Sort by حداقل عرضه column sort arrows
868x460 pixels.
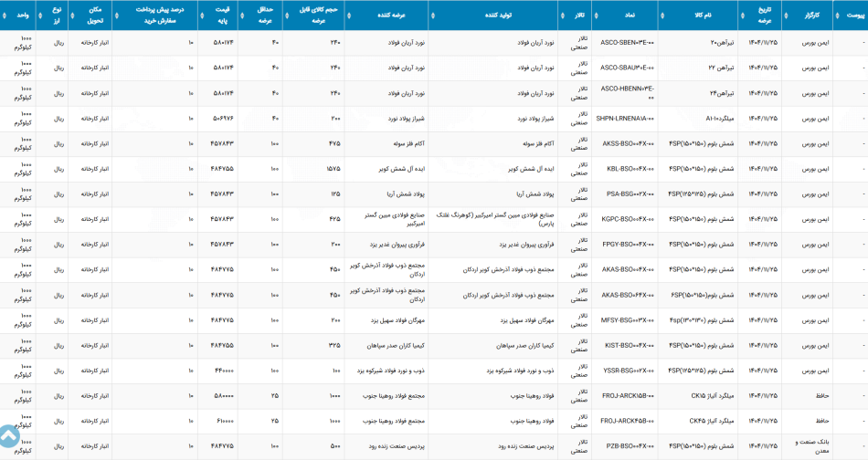(242, 16)
